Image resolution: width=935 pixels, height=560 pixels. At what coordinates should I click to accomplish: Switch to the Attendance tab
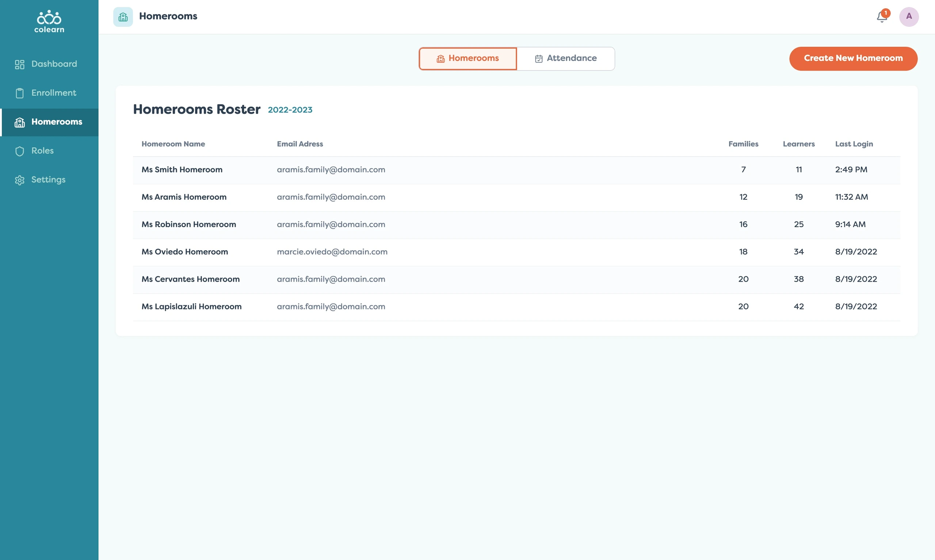tap(566, 58)
